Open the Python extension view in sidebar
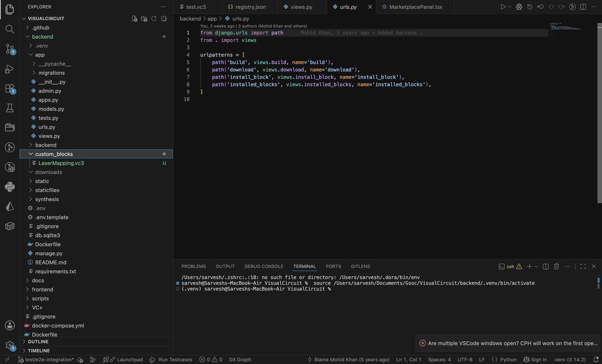602x364 pixels. tap(10, 187)
